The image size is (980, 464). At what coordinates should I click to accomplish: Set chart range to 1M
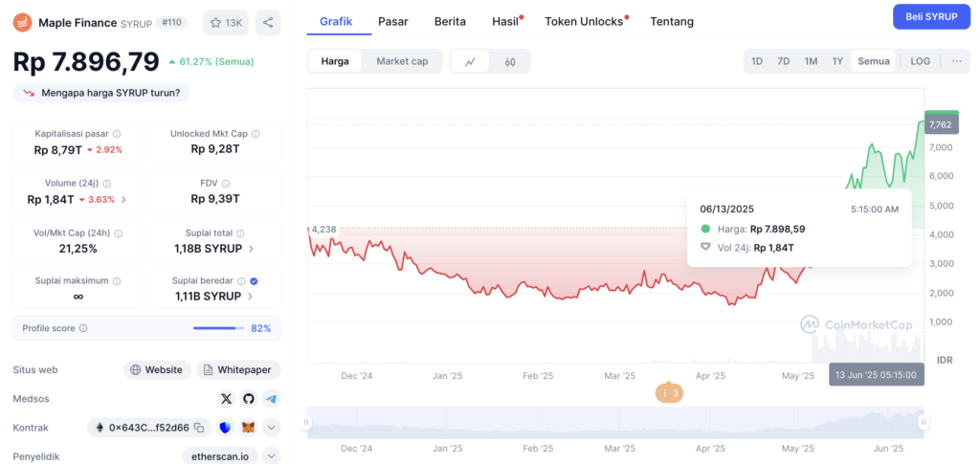(811, 61)
